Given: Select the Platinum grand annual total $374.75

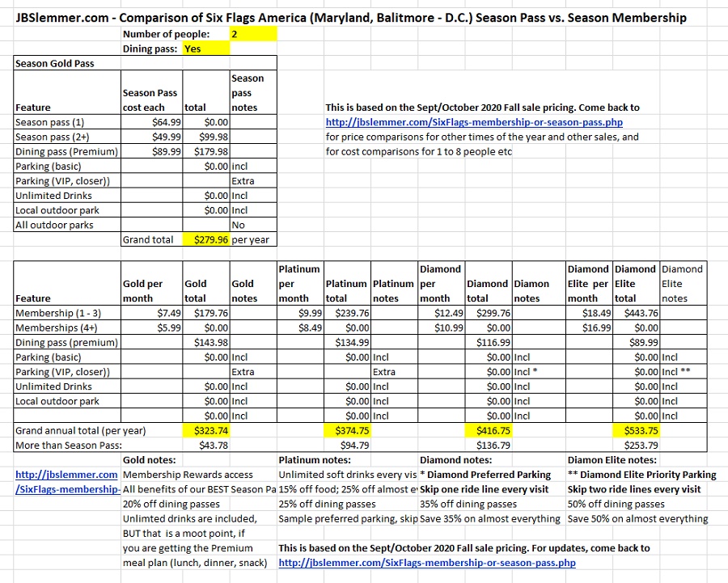Looking at the screenshot, I should [347, 430].
